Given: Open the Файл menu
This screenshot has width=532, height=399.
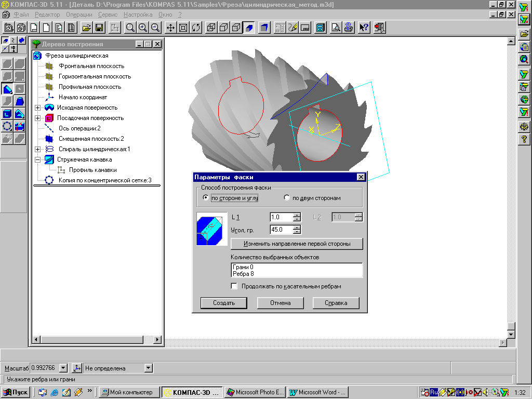Looking at the screenshot, I should click(x=21, y=15).
